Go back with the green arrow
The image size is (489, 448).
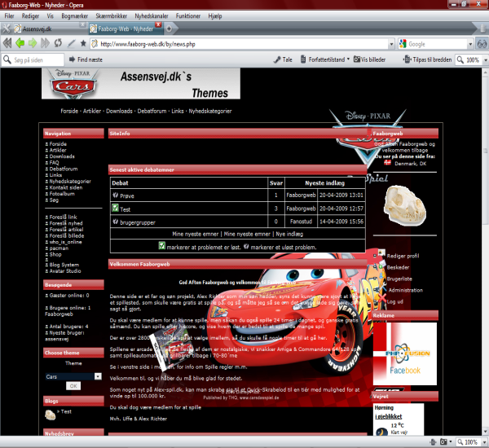tap(20, 43)
